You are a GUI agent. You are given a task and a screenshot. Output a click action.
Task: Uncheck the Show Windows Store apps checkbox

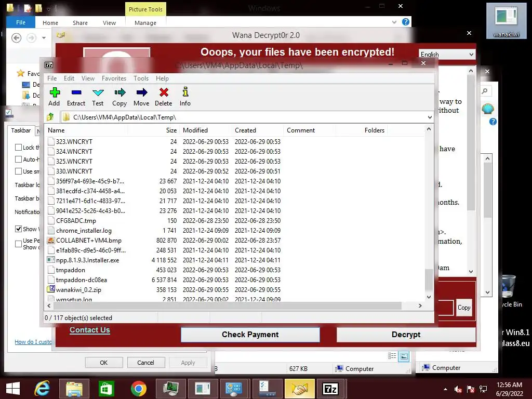coord(18,229)
